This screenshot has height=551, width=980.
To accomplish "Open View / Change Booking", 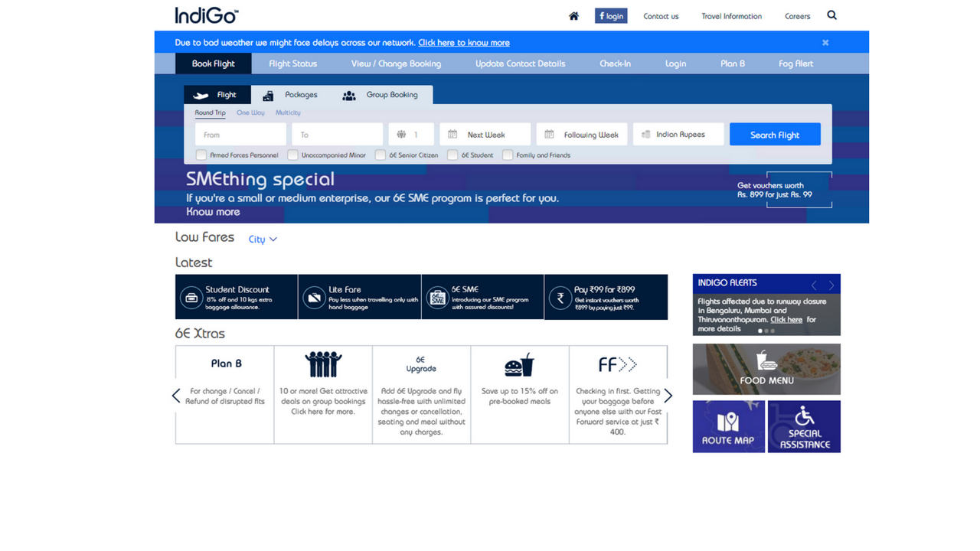I will 396,64.
